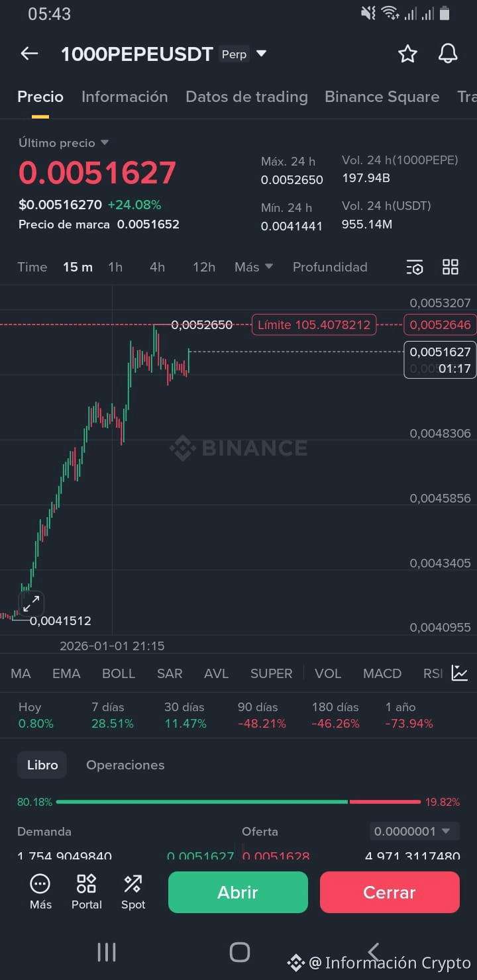
Task: Tap the 7 días 28.51% change
Action: tap(113, 715)
